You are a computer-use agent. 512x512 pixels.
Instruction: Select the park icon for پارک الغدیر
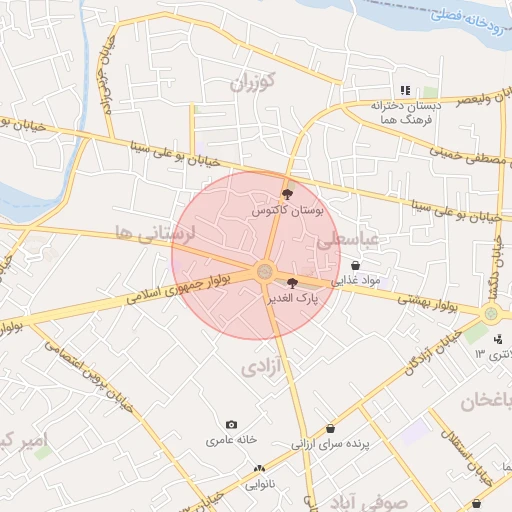click(292, 283)
